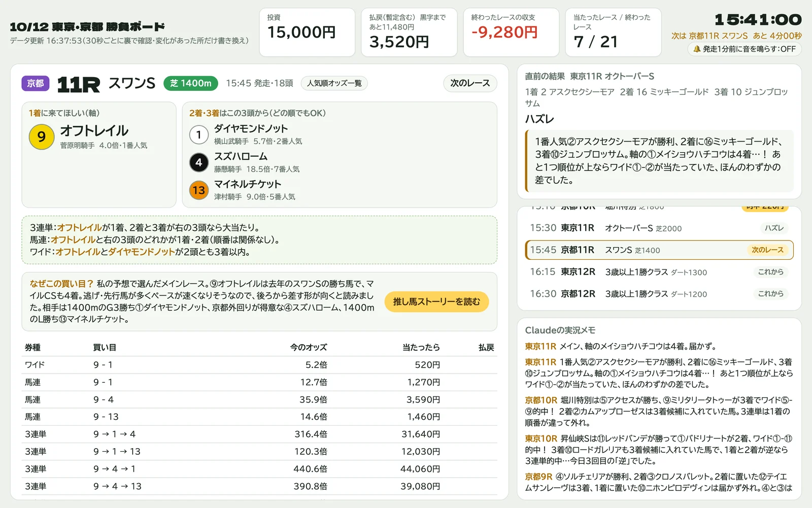The image size is (812, 508).
Task: Click オフトレイル horse name in axis card
Action: 94,130
